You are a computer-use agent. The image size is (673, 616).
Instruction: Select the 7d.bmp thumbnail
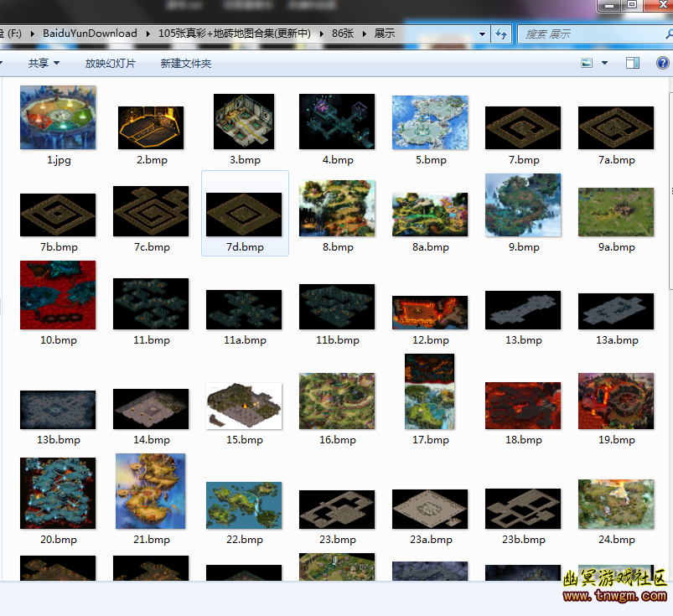coord(244,215)
